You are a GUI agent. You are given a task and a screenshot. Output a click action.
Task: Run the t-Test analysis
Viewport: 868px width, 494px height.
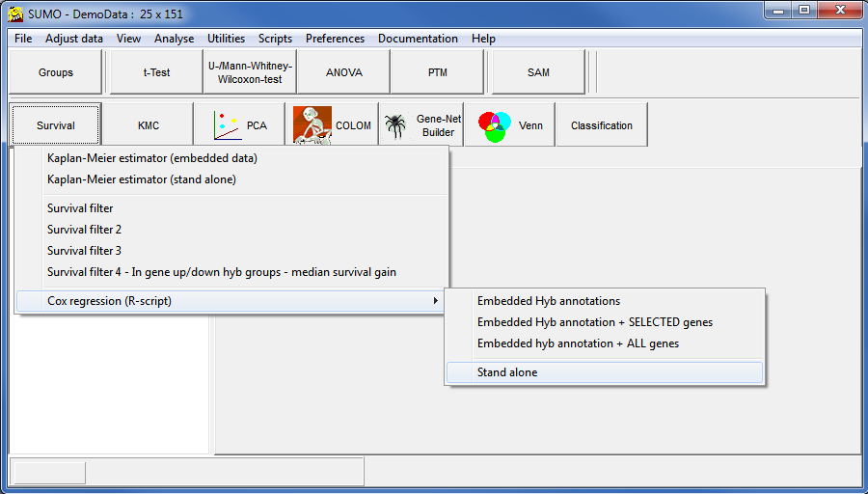coord(156,72)
